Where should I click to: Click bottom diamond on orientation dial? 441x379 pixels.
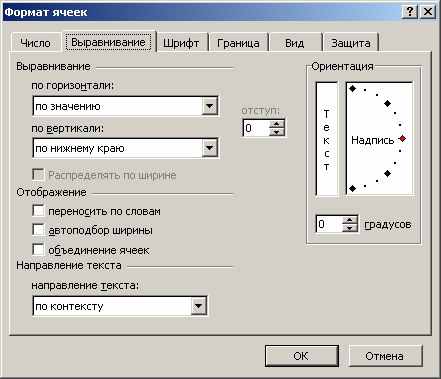352,189
